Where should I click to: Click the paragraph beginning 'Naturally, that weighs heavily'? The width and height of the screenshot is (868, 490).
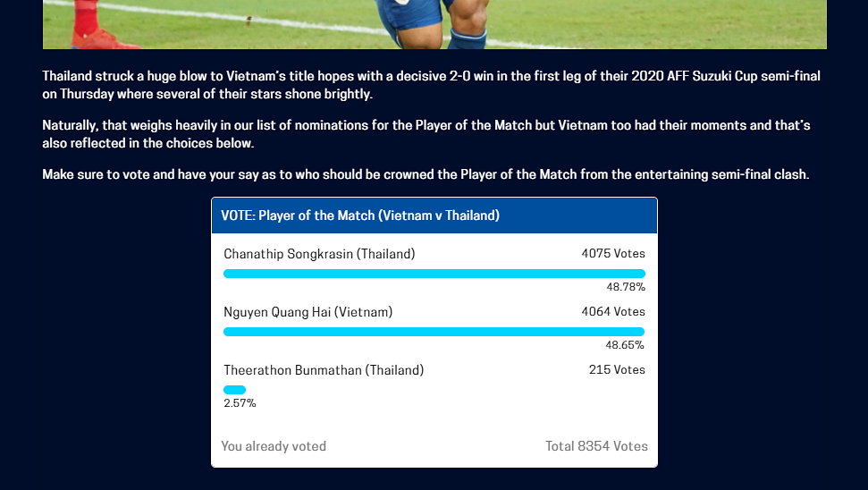pos(426,134)
